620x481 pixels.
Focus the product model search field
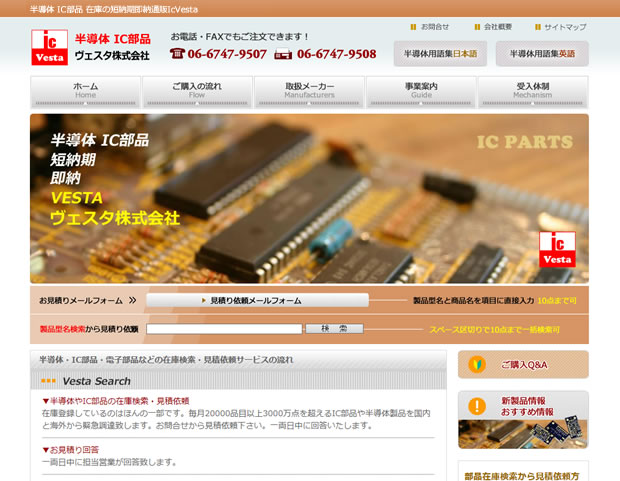pyautogui.click(x=224, y=329)
